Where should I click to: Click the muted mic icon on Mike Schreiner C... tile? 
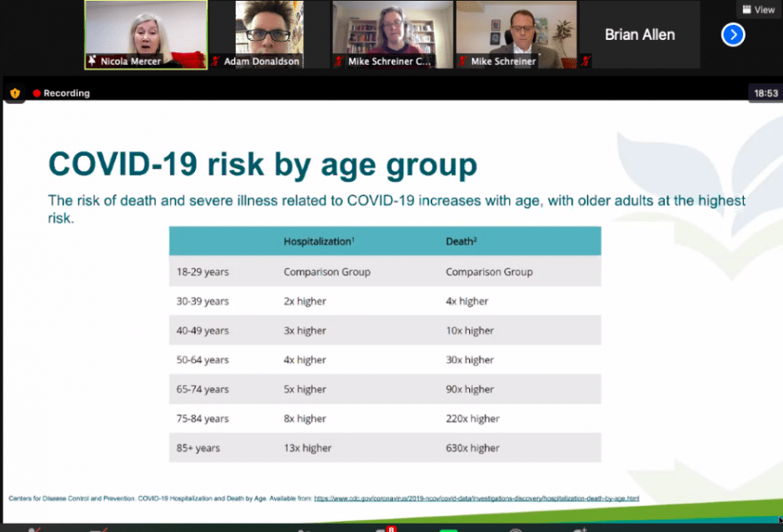tap(340, 61)
